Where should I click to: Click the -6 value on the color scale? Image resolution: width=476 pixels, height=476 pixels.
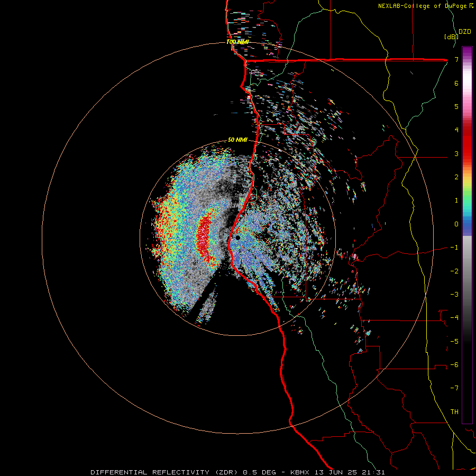click(x=454, y=365)
